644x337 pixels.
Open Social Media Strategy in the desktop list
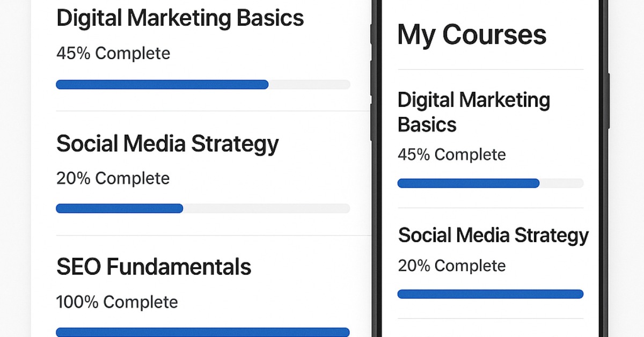167,144
